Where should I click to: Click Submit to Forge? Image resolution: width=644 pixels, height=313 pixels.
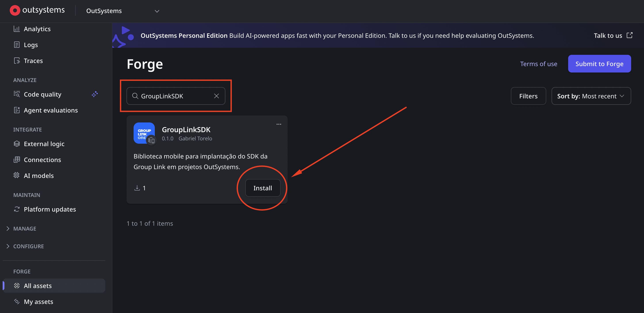coord(600,64)
